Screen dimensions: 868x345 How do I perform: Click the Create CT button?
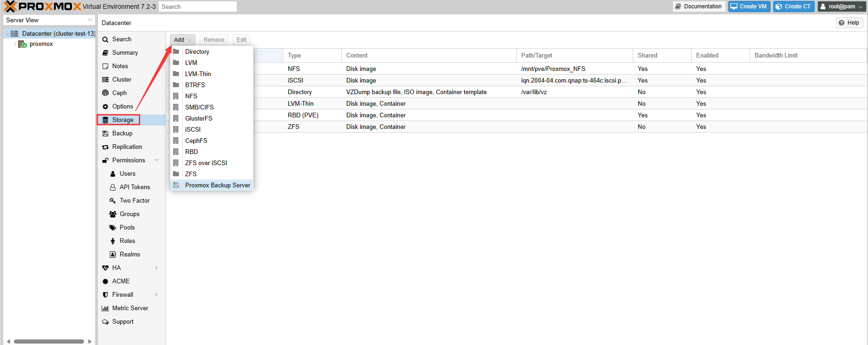click(794, 6)
